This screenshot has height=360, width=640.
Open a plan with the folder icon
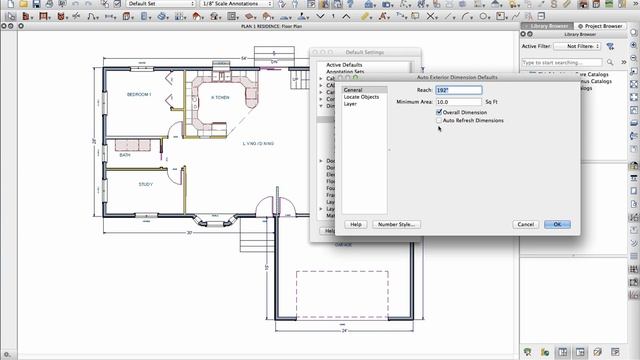coord(23,4)
